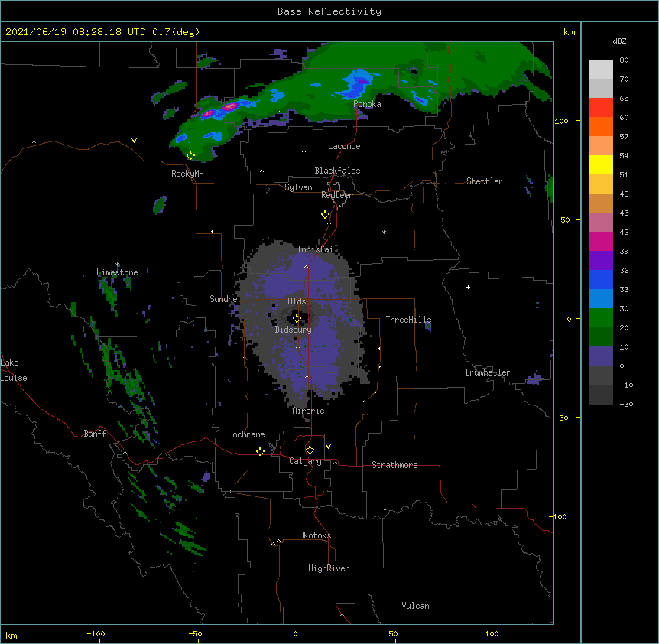
Task: Click the Lake Louise label
Action: coord(14,370)
